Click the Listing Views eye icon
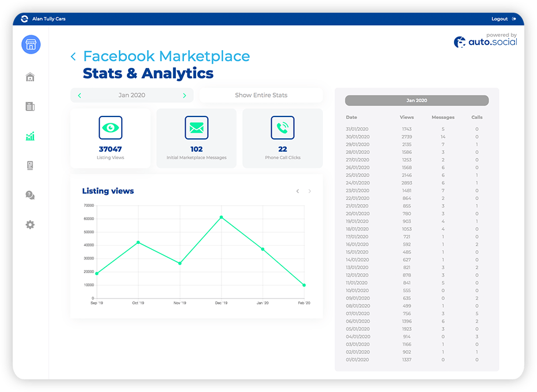 110,128
